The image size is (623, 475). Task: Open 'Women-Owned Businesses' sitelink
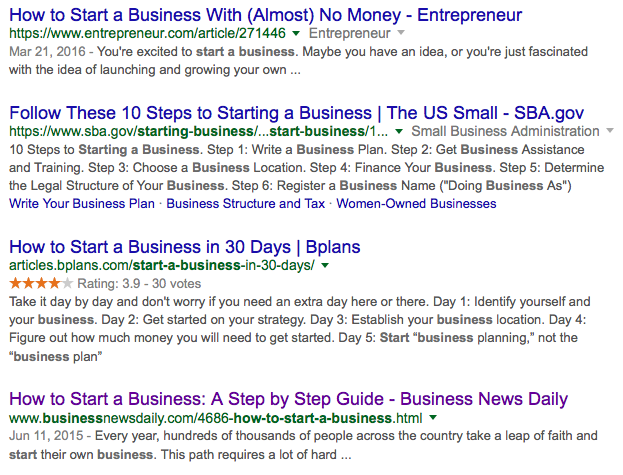(416, 204)
